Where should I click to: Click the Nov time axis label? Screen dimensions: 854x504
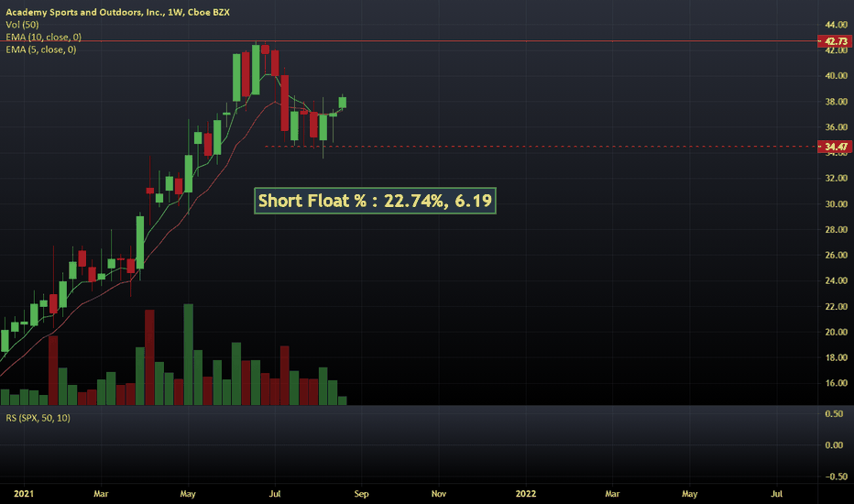pos(438,494)
